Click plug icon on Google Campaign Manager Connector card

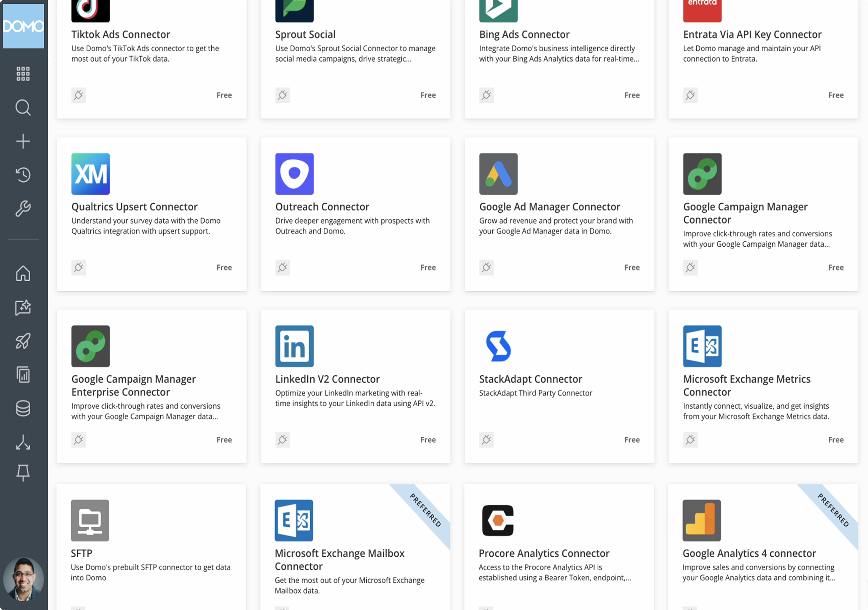pyautogui.click(x=690, y=267)
